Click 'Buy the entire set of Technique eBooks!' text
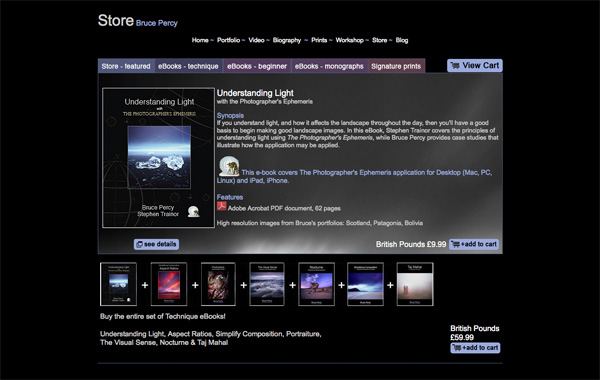 163,316
